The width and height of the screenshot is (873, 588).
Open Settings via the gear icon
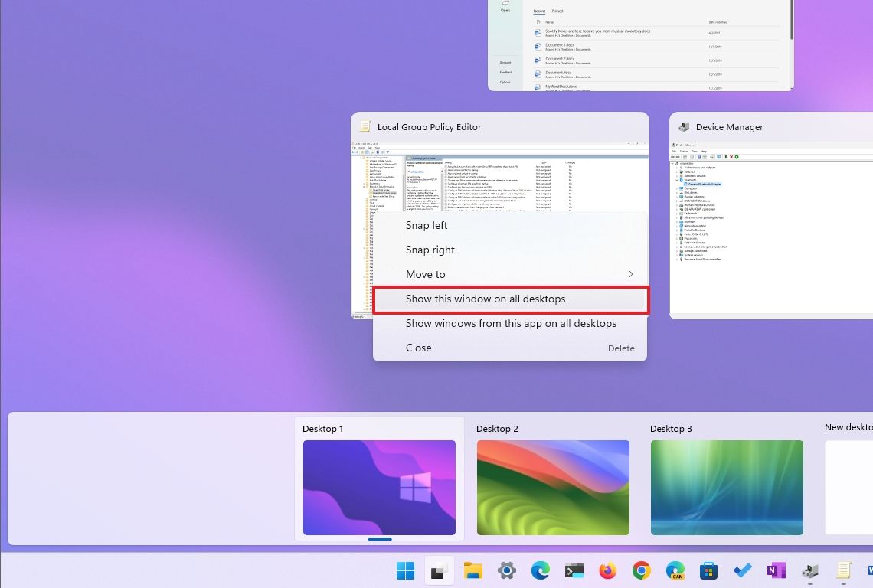point(506,570)
